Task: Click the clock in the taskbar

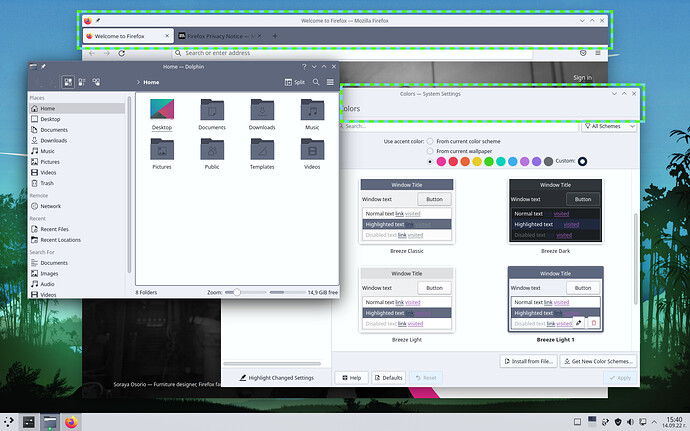Action: point(674,422)
